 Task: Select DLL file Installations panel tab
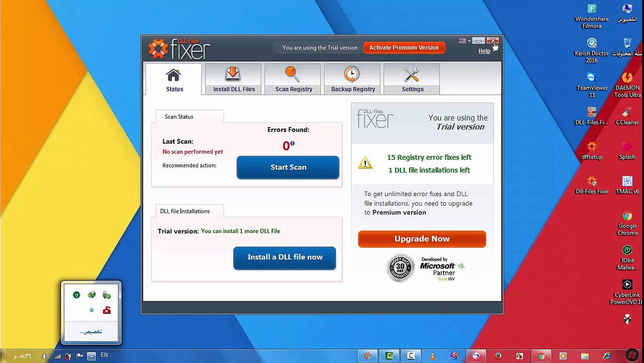pos(189,211)
